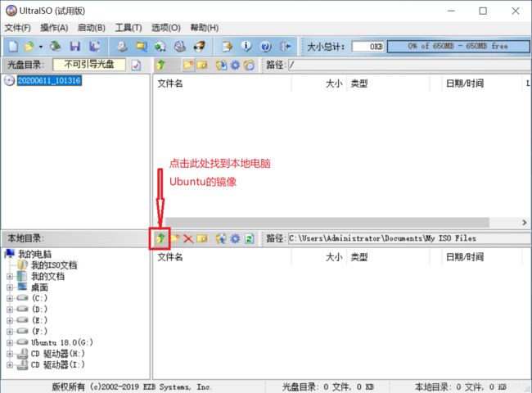Click rename folder icon in local directory toolbar
532x393 pixels.
[x=202, y=238]
